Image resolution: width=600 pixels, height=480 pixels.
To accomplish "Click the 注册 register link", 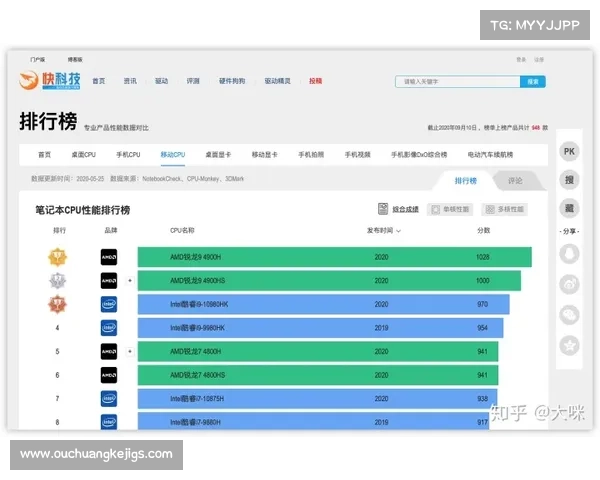I will click(539, 59).
